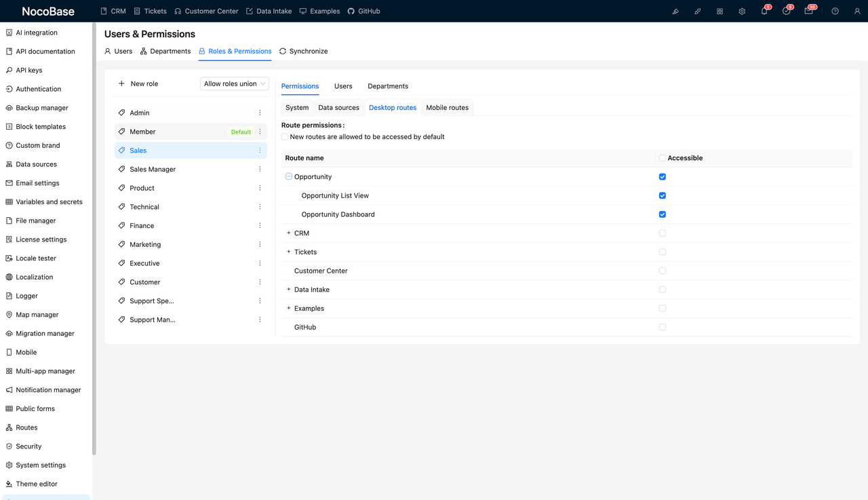
Task: Open the Data Intake top navigation link
Action: (269, 12)
